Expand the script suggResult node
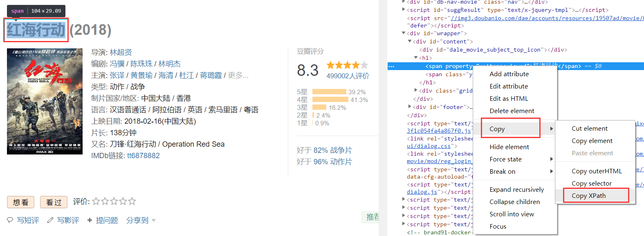This screenshot has height=236, width=644. (x=404, y=9)
